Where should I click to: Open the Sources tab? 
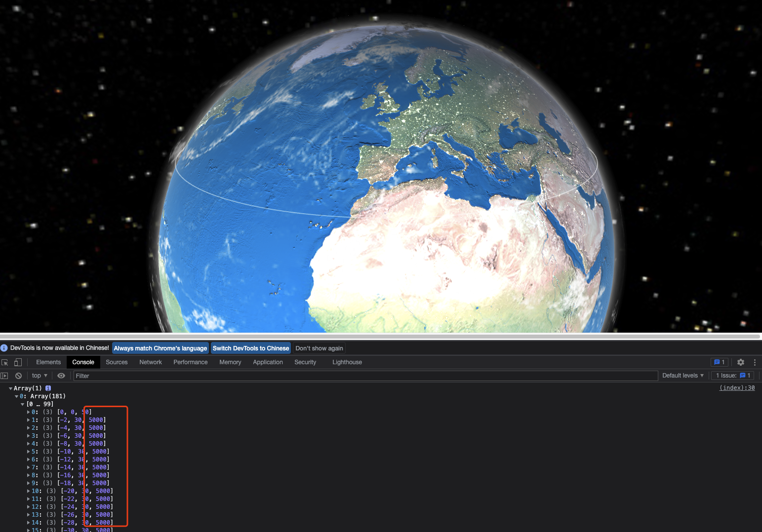coord(117,362)
